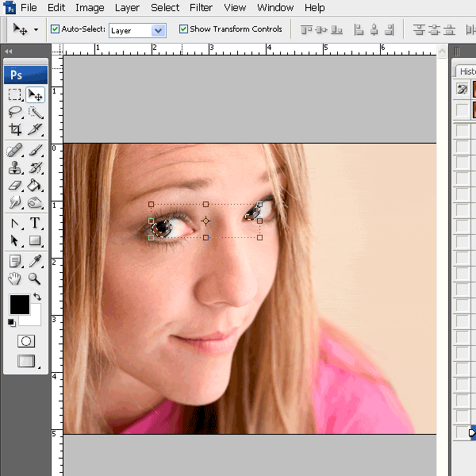Open the Image menu
Image resolution: width=476 pixels, height=476 pixels.
[90, 8]
